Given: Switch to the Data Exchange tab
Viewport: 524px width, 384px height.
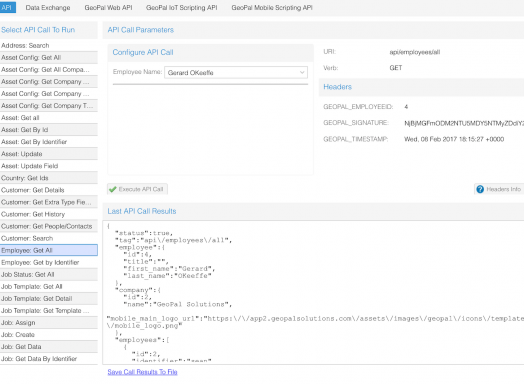Looking at the screenshot, I should pyautogui.click(x=48, y=7).
